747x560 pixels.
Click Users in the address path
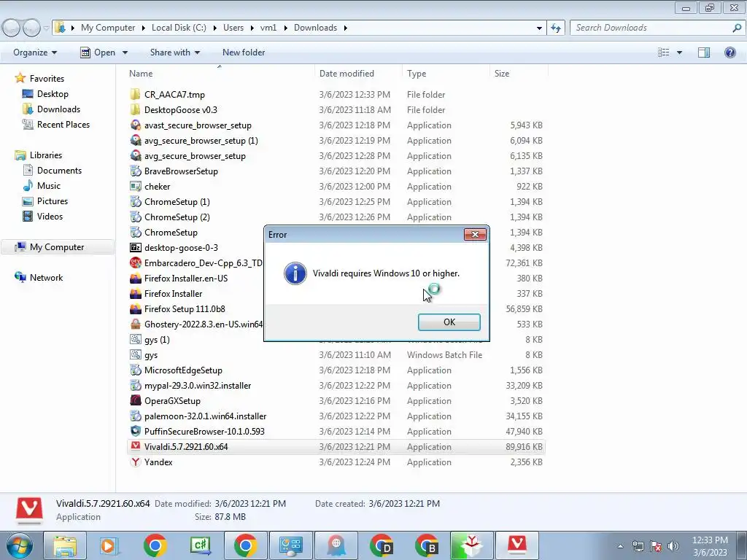tap(233, 28)
